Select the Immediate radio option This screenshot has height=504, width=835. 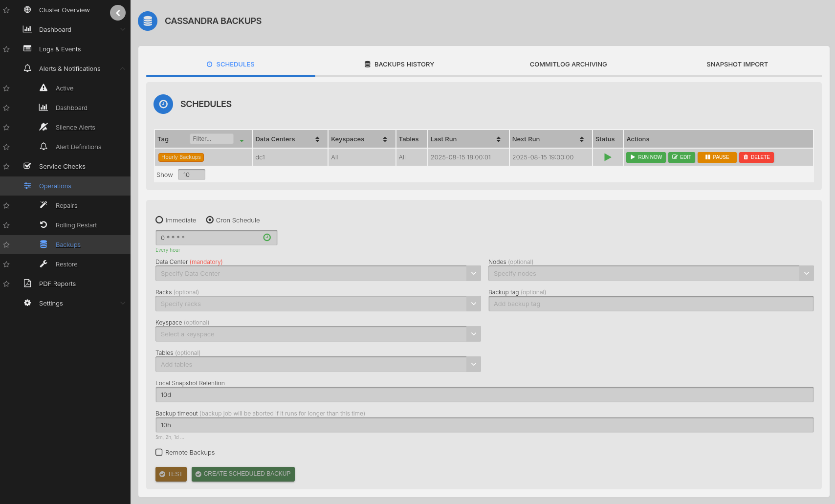point(159,220)
